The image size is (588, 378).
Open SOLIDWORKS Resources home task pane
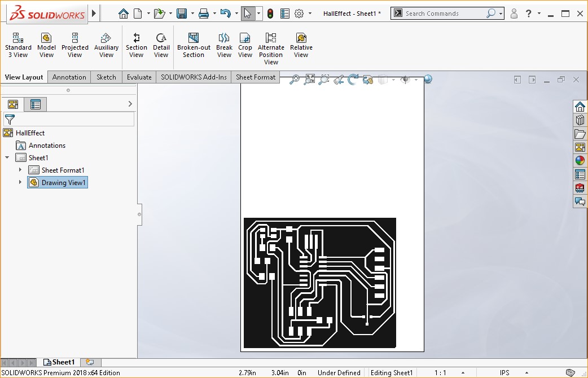[x=580, y=107]
